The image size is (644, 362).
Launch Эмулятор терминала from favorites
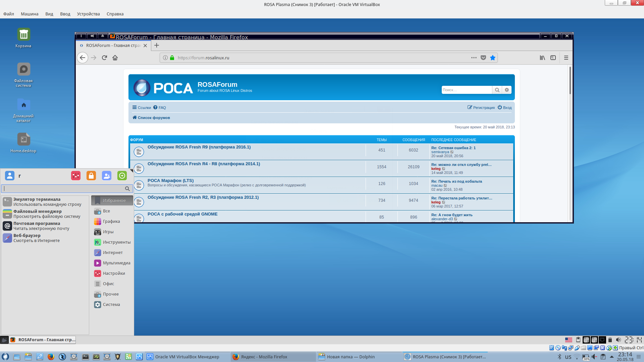[37, 201]
